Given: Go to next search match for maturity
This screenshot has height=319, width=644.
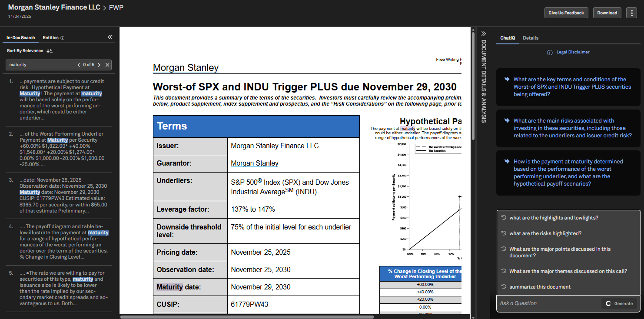Looking at the screenshot, I should [99, 65].
